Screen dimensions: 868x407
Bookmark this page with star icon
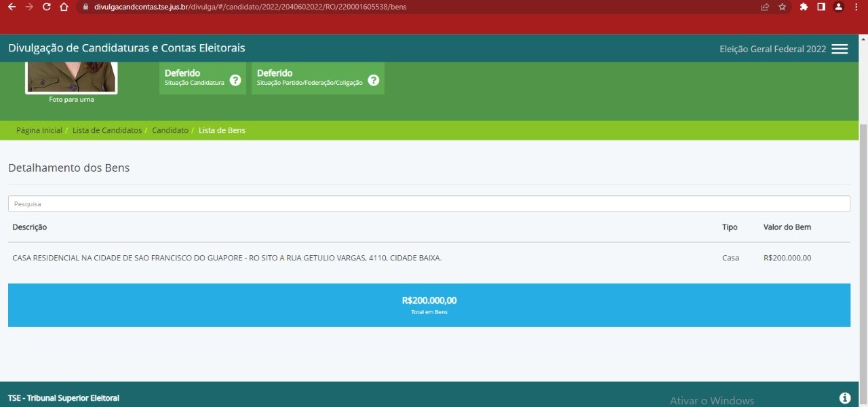(782, 7)
